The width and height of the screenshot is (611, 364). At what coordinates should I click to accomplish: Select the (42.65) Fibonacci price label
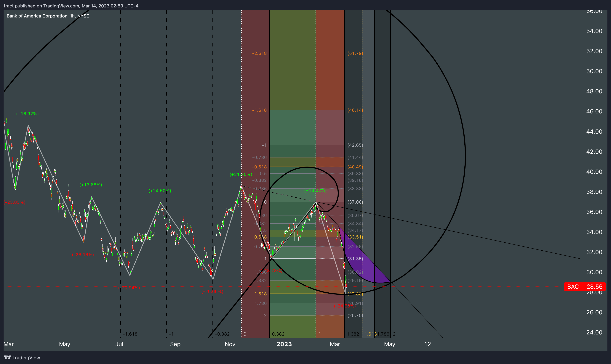[355, 145]
